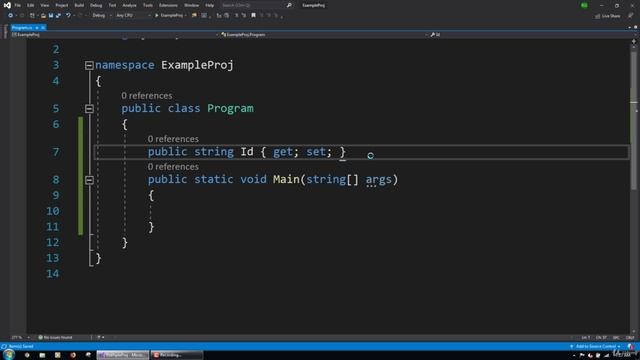The image size is (640, 360).
Task: Open the Window menu
Action: click(191, 5)
